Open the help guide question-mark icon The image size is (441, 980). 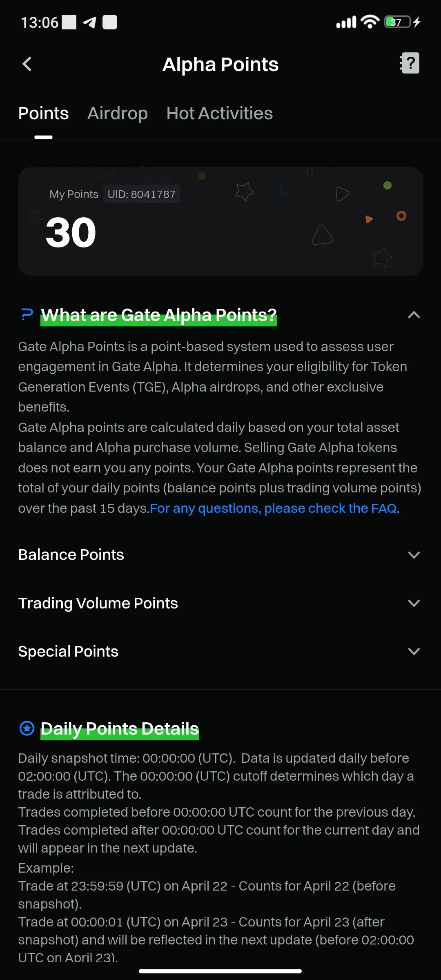tap(410, 63)
